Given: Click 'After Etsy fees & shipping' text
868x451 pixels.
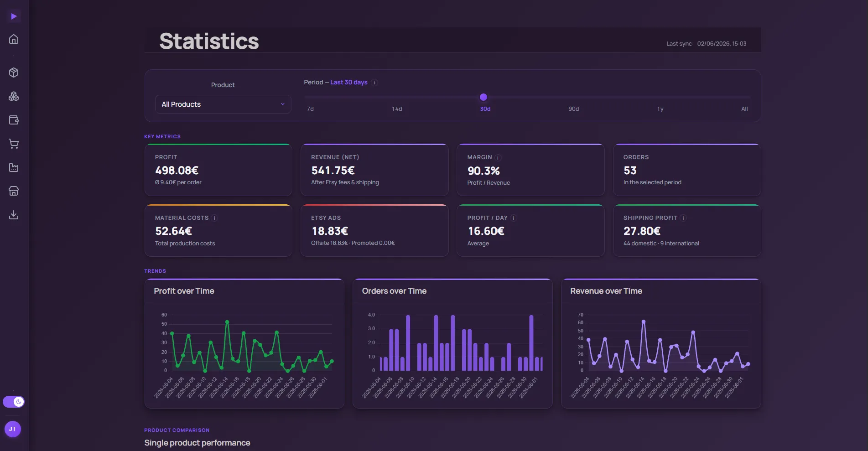Looking at the screenshot, I should pyautogui.click(x=345, y=182).
